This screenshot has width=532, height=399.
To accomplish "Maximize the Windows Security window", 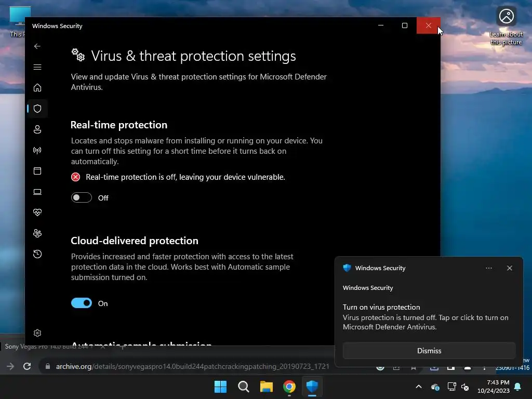I will click(404, 25).
